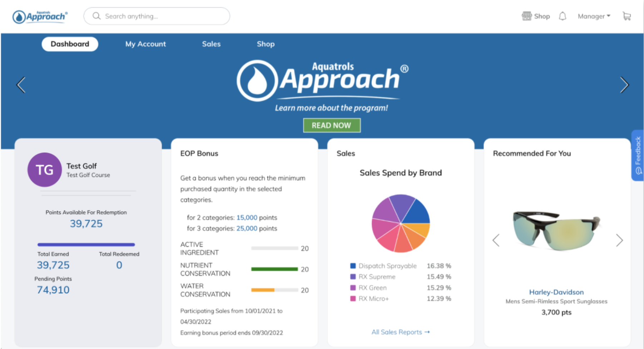Image resolution: width=644 pixels, height=349 pixels.
Task: Expand the Manager dropdown
Action: point(594,16)
